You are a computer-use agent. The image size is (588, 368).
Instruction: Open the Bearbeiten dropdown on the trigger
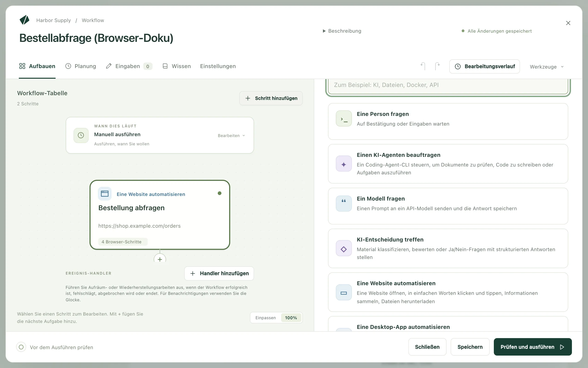pos(231,135)
